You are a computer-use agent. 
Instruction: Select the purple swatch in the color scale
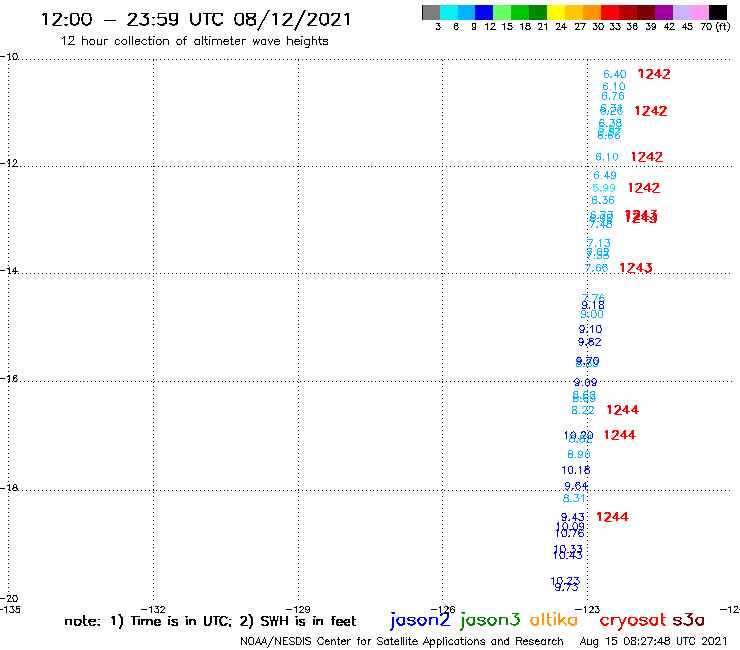point(664,12)
